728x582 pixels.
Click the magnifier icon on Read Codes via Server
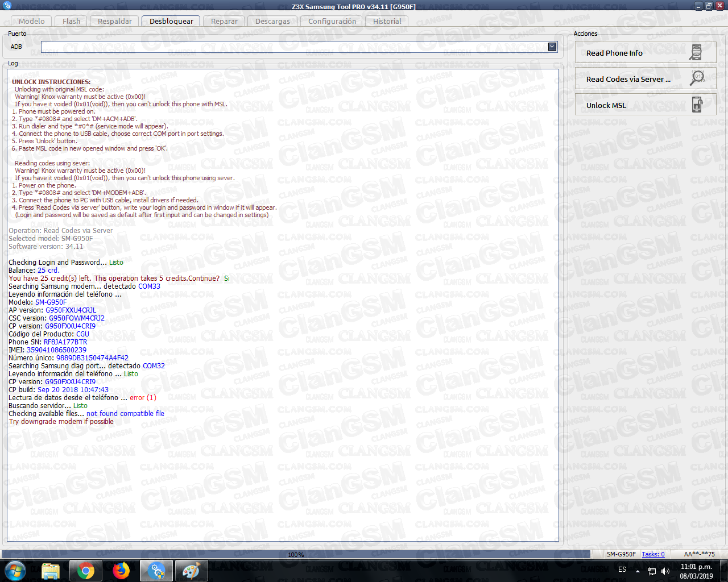pyautogui.click(x=696, y=78)
